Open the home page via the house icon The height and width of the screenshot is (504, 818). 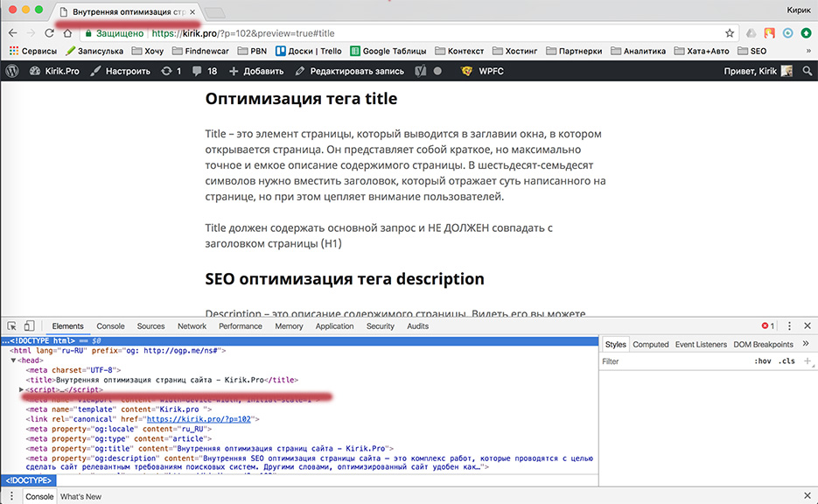(68, 33)
